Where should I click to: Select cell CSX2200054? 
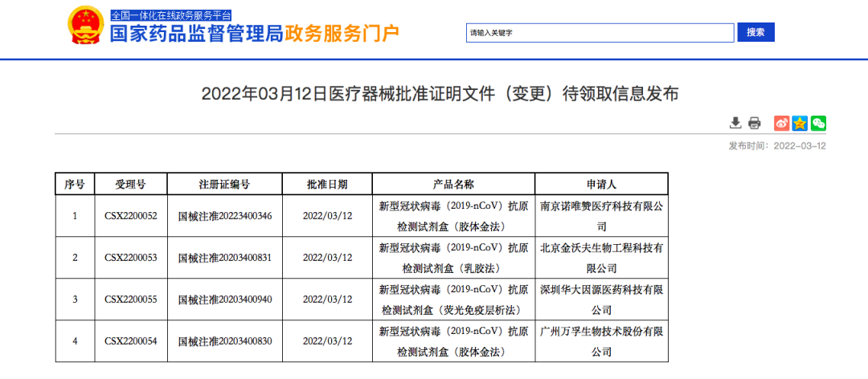(131, 341)
